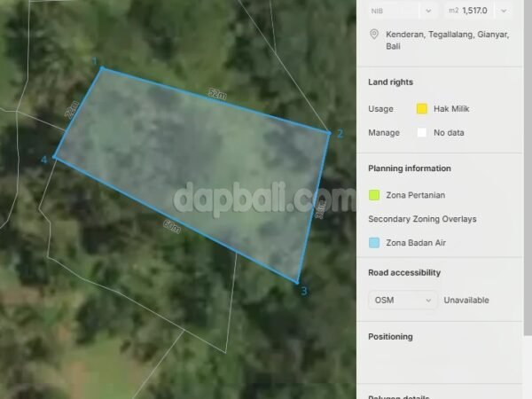Image resolution: width=532 pixels, height=399 pixels.
Task: Click the 22m edge length label
Action: click(x=72, y=109)
